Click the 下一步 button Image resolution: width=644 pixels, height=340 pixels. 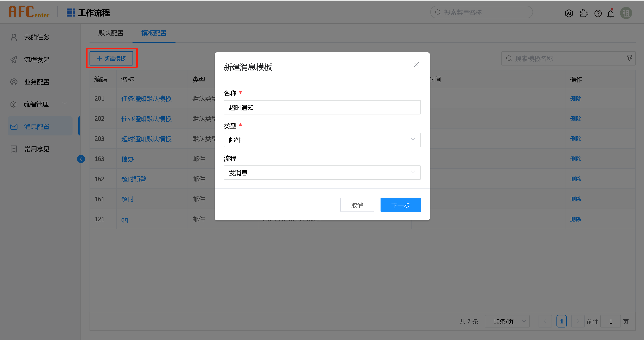point(400,205)
